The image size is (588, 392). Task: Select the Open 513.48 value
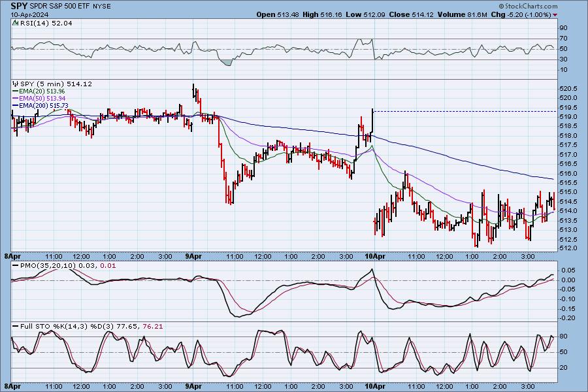pos(278,14)
